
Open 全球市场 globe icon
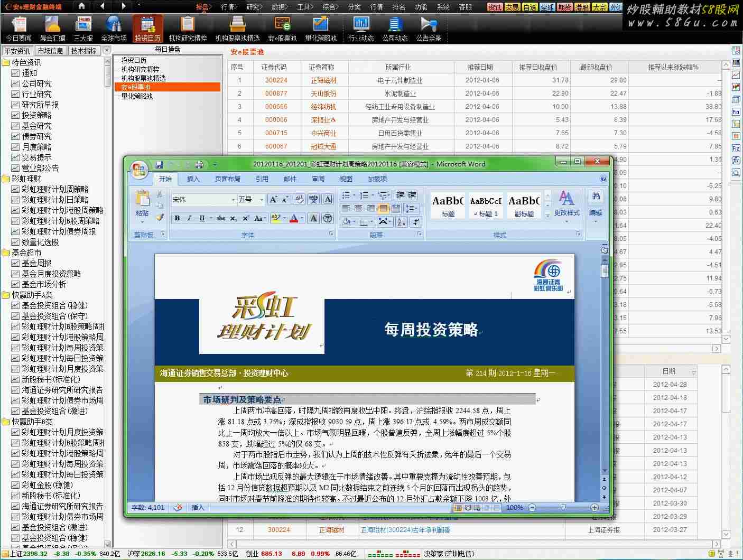[114, 29]
